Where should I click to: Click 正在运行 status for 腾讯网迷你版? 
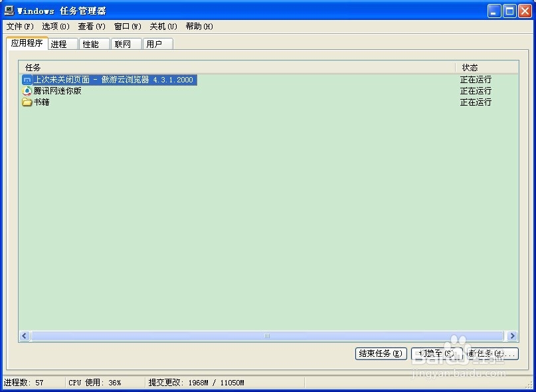[476, 91]
